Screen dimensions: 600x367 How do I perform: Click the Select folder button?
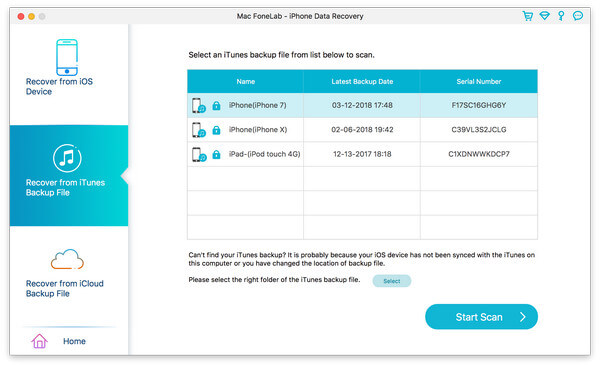click(x=392, y=281)
